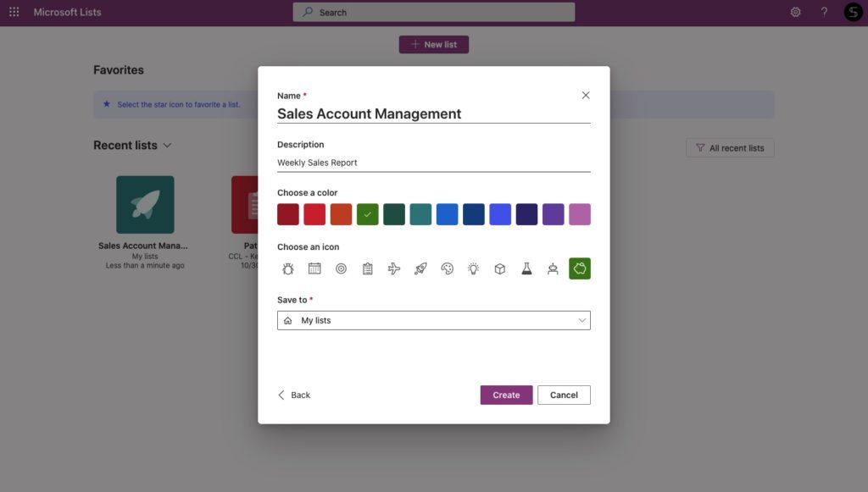The image size is (868, 492).
Task: Open the Save to My lists dropdown
Action: point(434,321)
